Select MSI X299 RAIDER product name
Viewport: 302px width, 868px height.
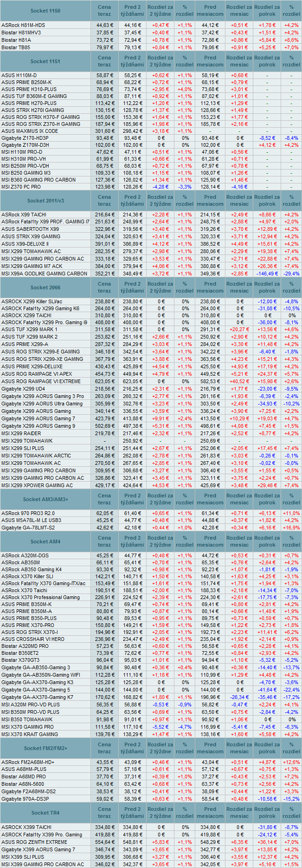click(x=21, y=433)
